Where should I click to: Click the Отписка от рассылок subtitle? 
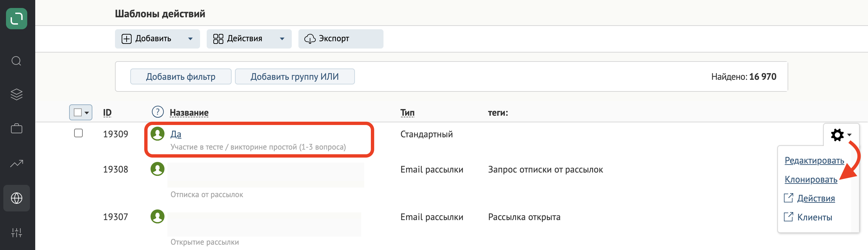tap(207, 195)
